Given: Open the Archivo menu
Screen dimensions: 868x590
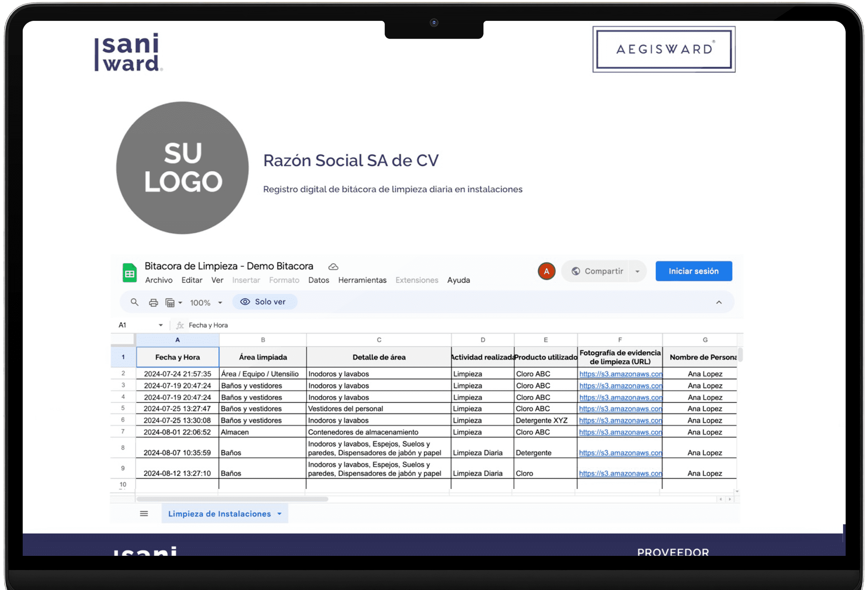Looking at the screenshot, I should coord(159,280).
